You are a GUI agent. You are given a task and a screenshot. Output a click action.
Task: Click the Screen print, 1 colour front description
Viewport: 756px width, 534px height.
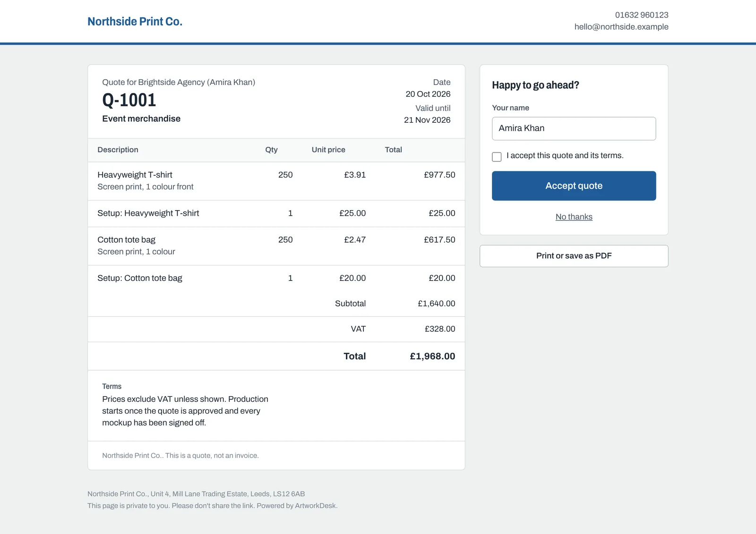click(x=146, y=187)
